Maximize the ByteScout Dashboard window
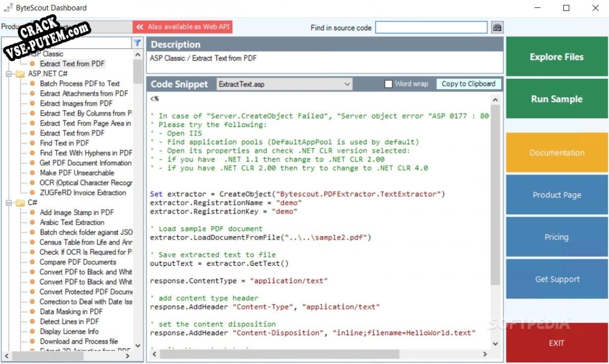The image size is (609, 364). pos(566,8)
